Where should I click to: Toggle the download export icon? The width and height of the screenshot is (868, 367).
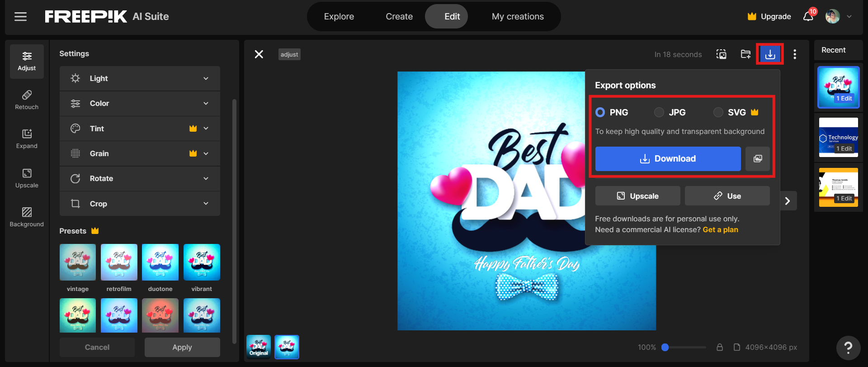(770, 54)
